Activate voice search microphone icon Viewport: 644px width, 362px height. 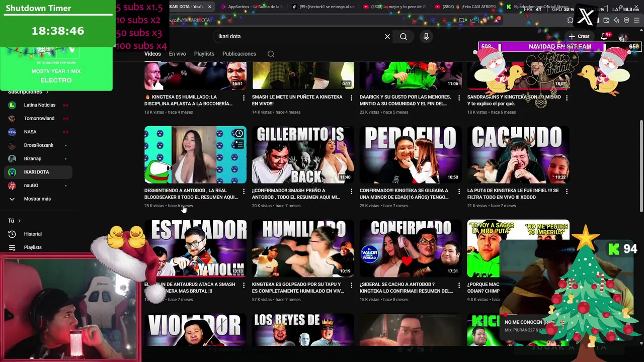coord(426,37)
